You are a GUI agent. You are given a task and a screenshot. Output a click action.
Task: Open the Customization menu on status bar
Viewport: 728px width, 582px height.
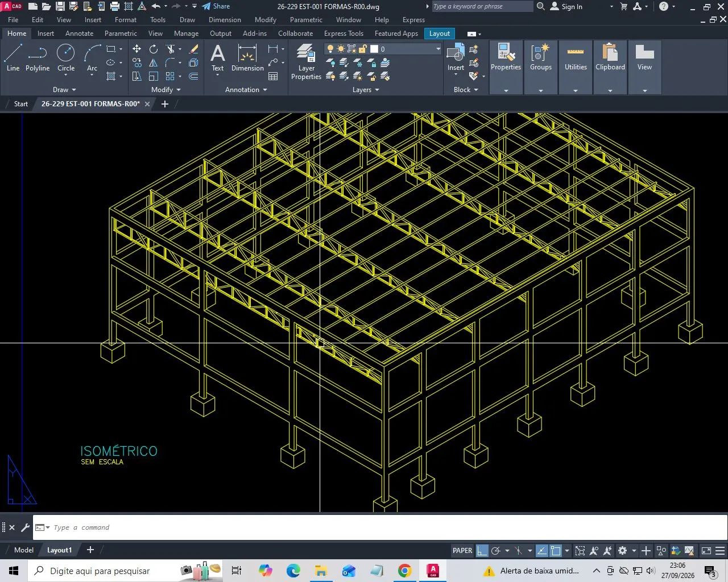pyautogui.click(x=721, y=550)
